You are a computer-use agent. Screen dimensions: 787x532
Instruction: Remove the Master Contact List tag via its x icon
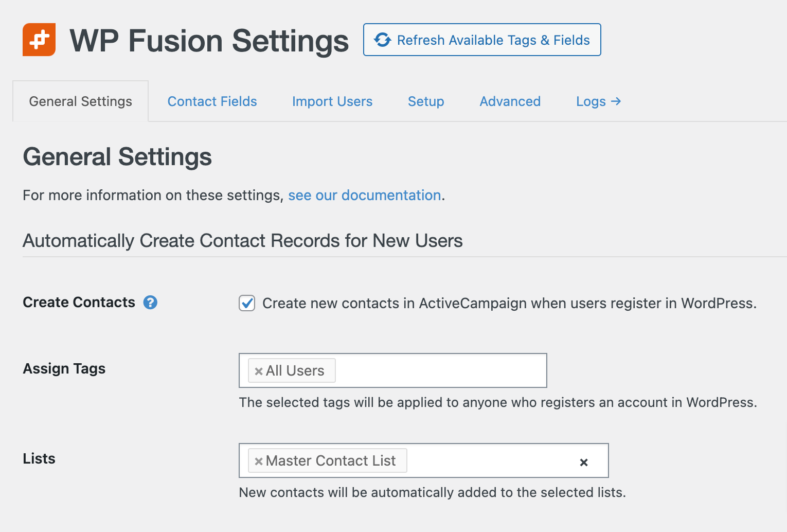(259, 460)
